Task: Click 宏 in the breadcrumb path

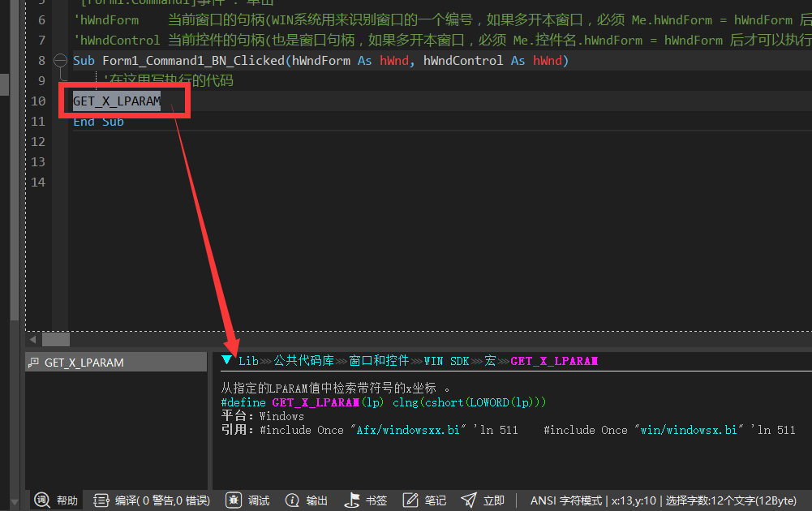Action: 490,360
